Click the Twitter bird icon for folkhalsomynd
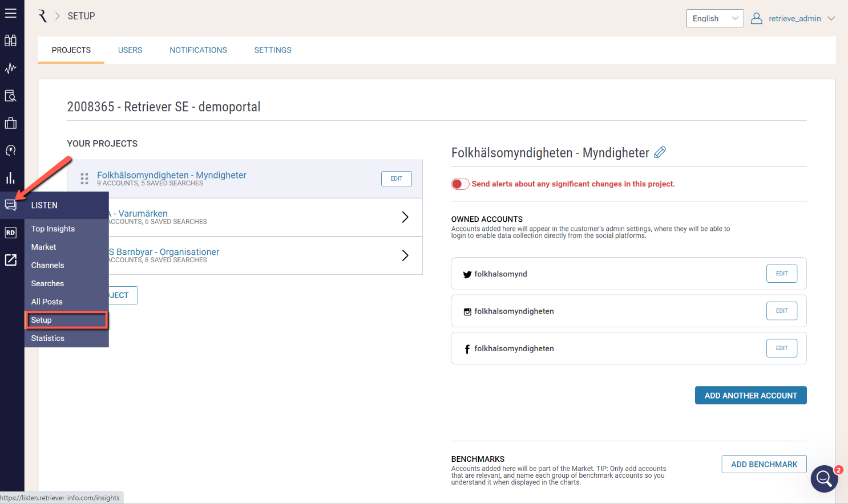848x504 pixels. coord(467,274)
